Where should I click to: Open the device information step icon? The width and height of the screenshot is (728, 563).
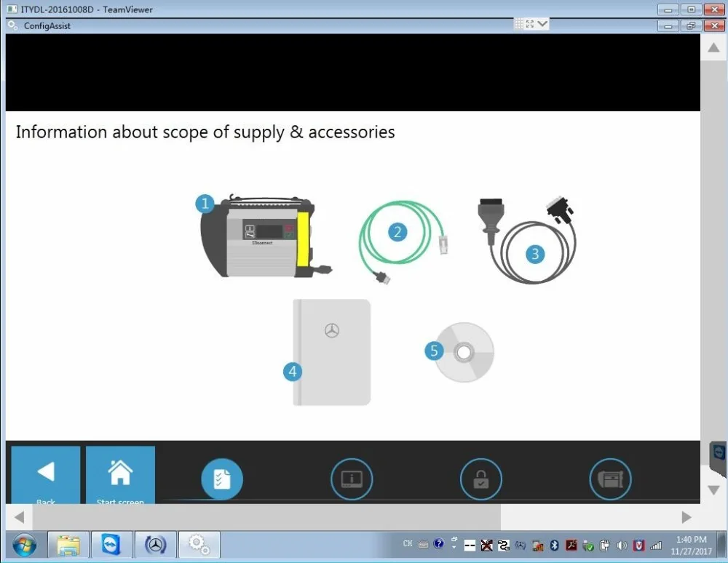point(352,479)
